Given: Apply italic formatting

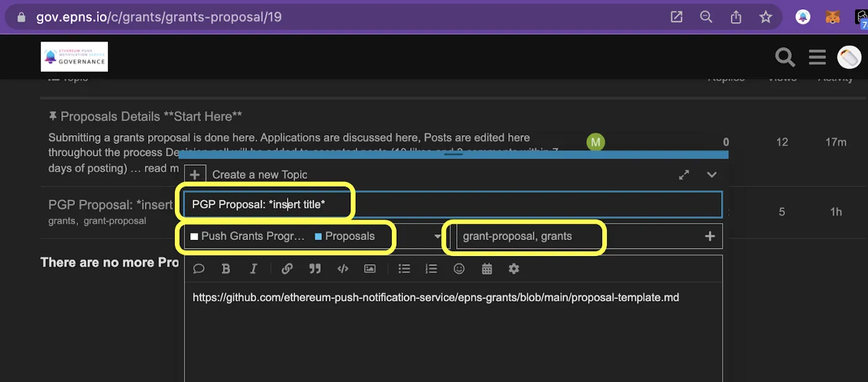Looking at the screenshot, I should tap(253, 269).
